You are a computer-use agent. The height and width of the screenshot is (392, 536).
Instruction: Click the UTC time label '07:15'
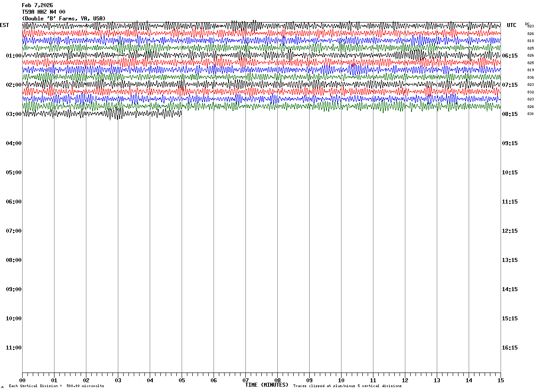coord(510,85)
